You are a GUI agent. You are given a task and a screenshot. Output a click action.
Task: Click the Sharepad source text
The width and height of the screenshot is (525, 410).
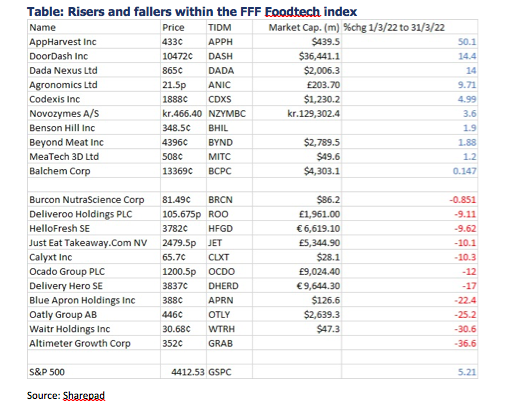point(84,396)
